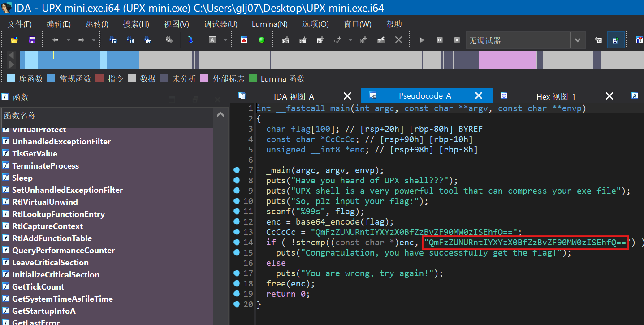The height and width of the screenshot is (325, 644).
Task: Switch to the Hex 视图-1 tab
Action: [556, 96]
